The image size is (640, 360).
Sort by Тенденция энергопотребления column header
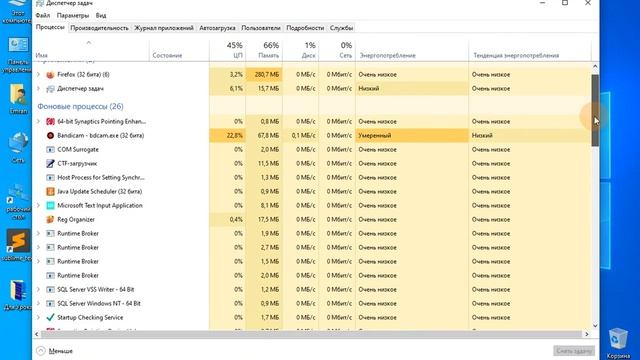pyautogui.click(x=530, y=50)
